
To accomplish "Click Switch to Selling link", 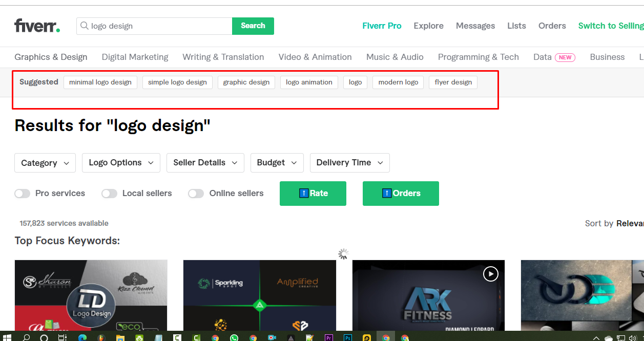I will (611, 26).
